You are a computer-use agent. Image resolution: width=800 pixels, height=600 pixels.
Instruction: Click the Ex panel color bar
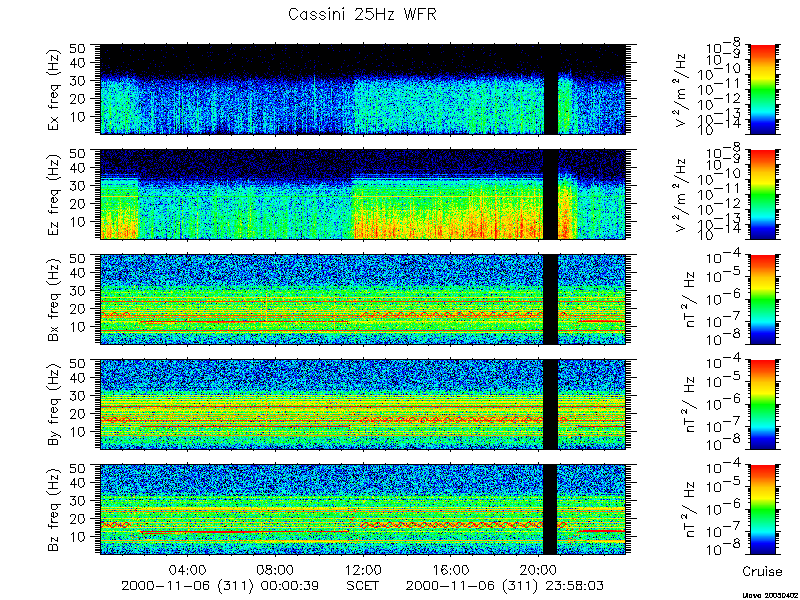[x=763, y=89]
